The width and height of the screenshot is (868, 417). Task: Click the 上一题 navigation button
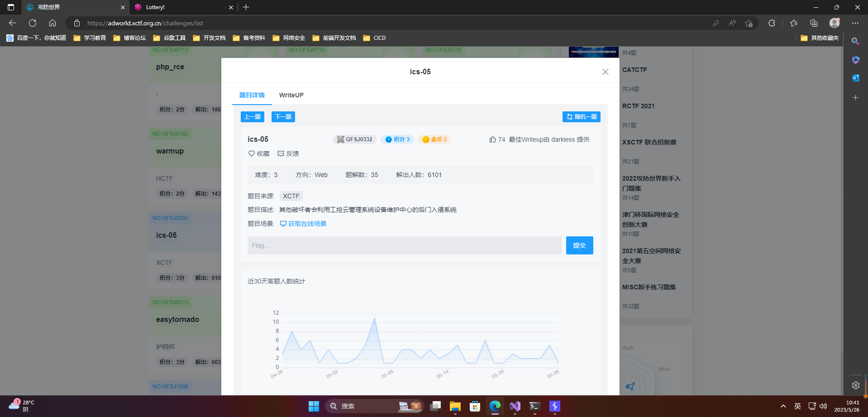(x=252, y=116)
